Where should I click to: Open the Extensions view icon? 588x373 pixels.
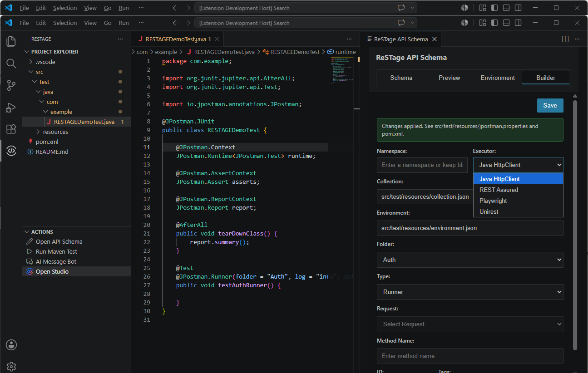[11, 129]
